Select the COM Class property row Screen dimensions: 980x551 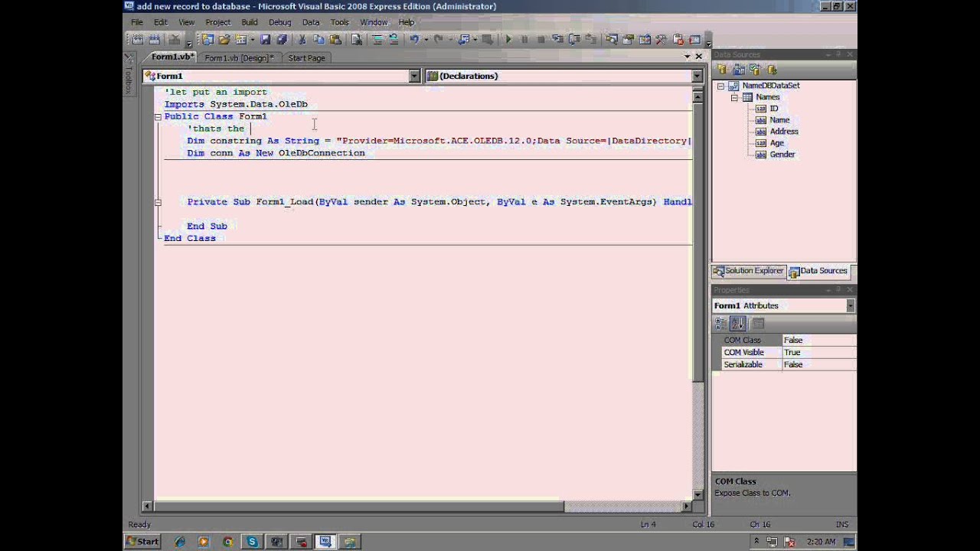pos(789,340)
